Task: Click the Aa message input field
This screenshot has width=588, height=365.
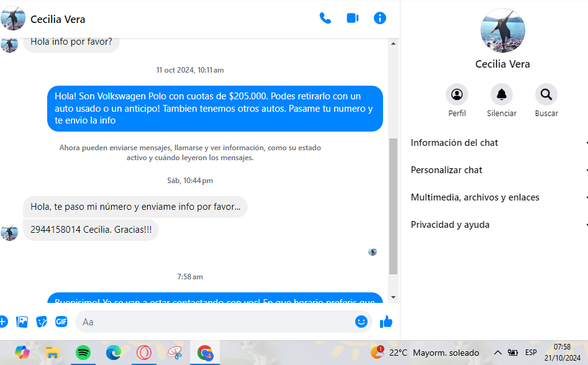Action: point(214,322)
